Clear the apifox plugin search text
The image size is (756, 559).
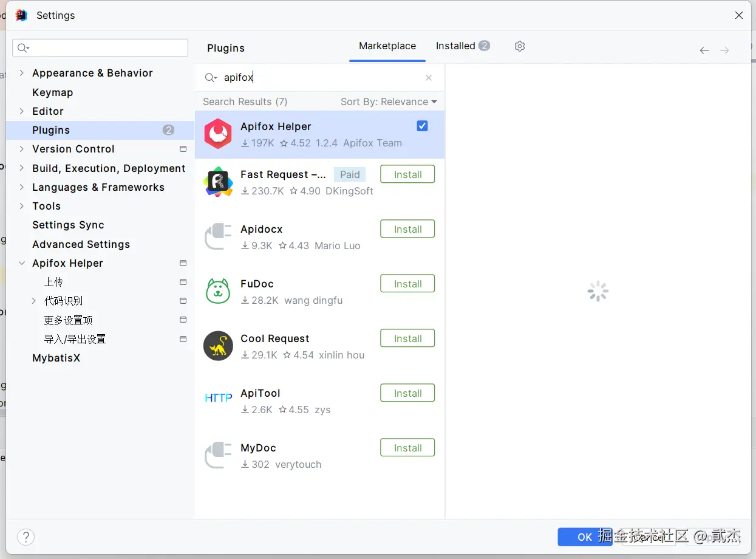pos(429,78)
